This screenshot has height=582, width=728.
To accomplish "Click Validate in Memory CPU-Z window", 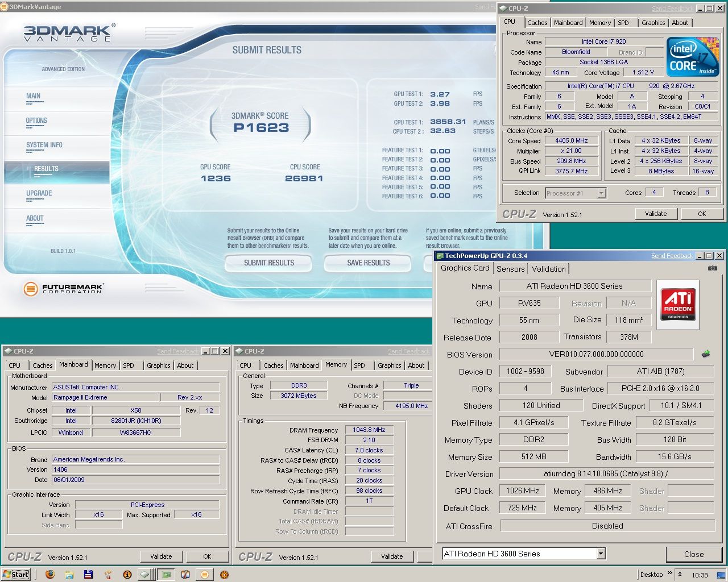I will pos(392,556).
